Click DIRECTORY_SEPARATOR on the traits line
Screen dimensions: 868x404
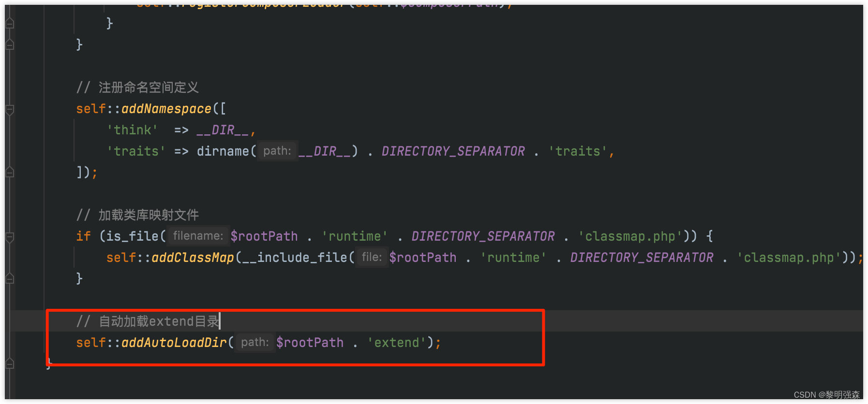pos(453,151)
